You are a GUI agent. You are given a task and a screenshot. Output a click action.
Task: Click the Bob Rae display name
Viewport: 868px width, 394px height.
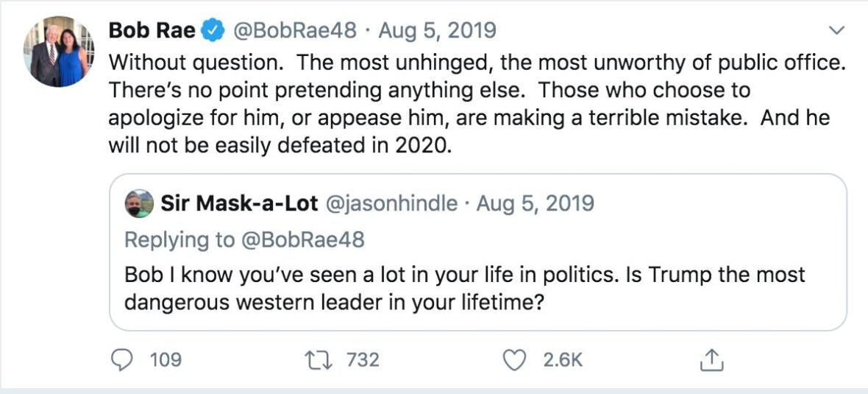[x=152, y=30]
